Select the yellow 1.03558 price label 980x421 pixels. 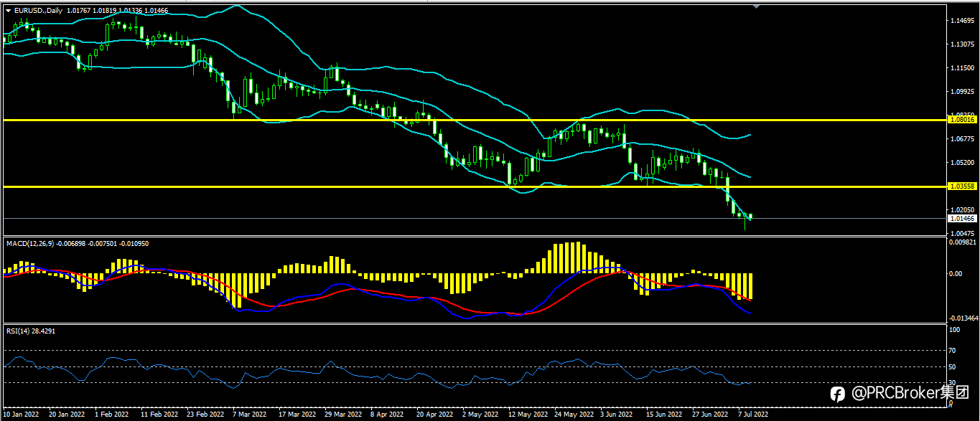[x=962, y=186]
